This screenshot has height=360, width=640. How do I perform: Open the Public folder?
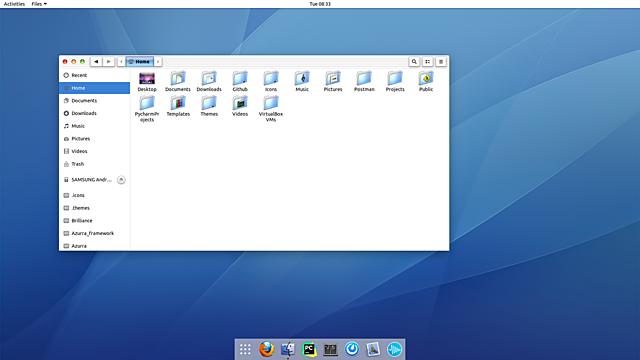point(426,82)
